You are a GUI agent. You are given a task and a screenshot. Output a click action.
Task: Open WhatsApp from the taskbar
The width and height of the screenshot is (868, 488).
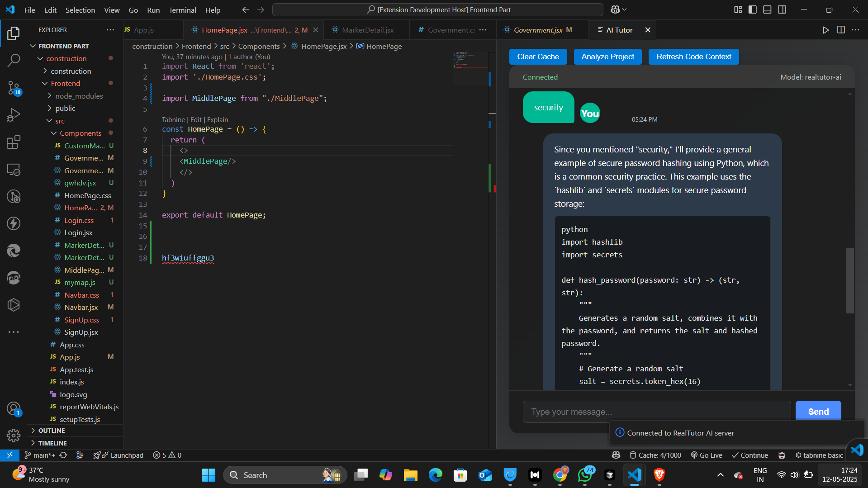click(585, 475)
